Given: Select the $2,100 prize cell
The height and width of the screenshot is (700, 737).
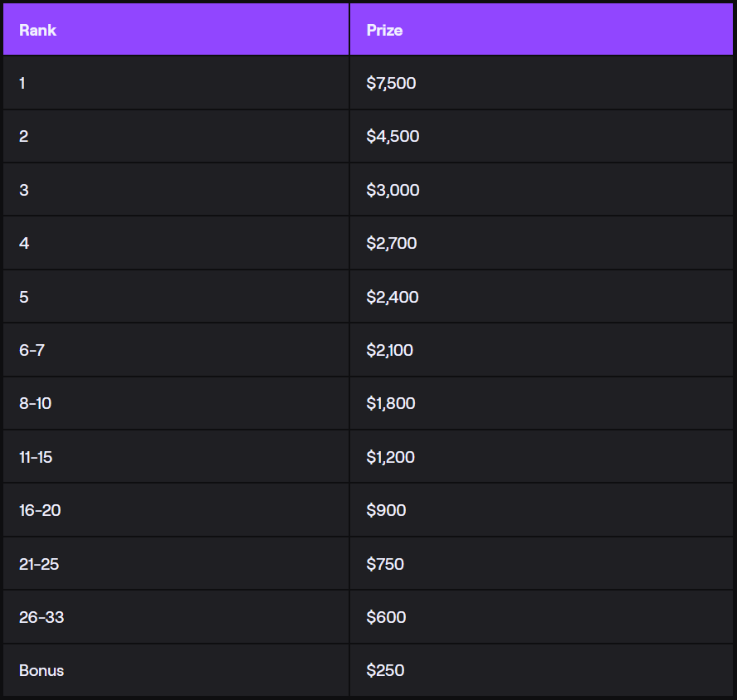Looking at the screenshot, I should coord(389,350).
